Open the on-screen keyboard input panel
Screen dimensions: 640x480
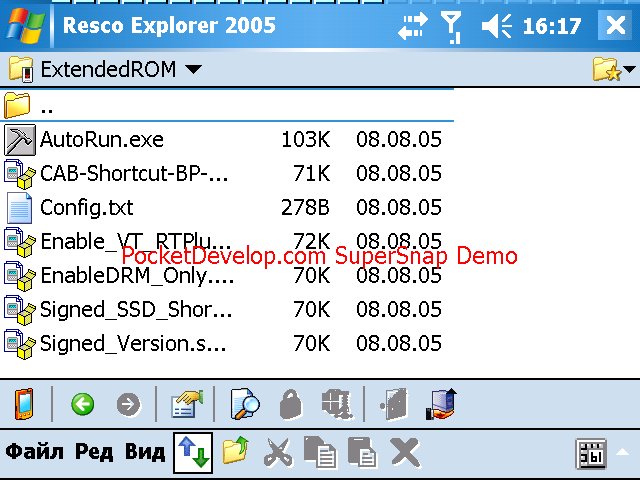tap(591, 453)
